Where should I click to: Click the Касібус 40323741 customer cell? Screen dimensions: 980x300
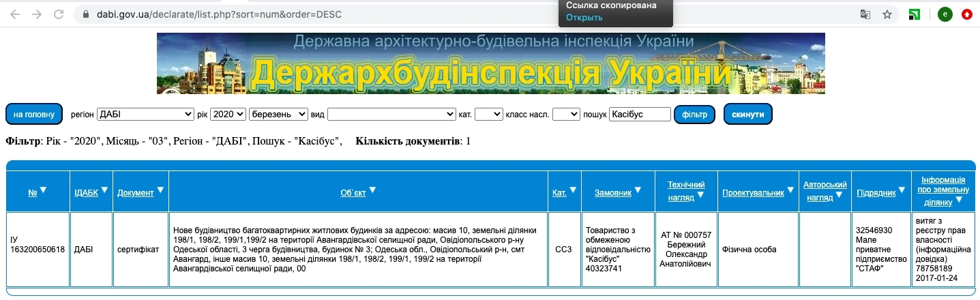(x=618, y=250)
